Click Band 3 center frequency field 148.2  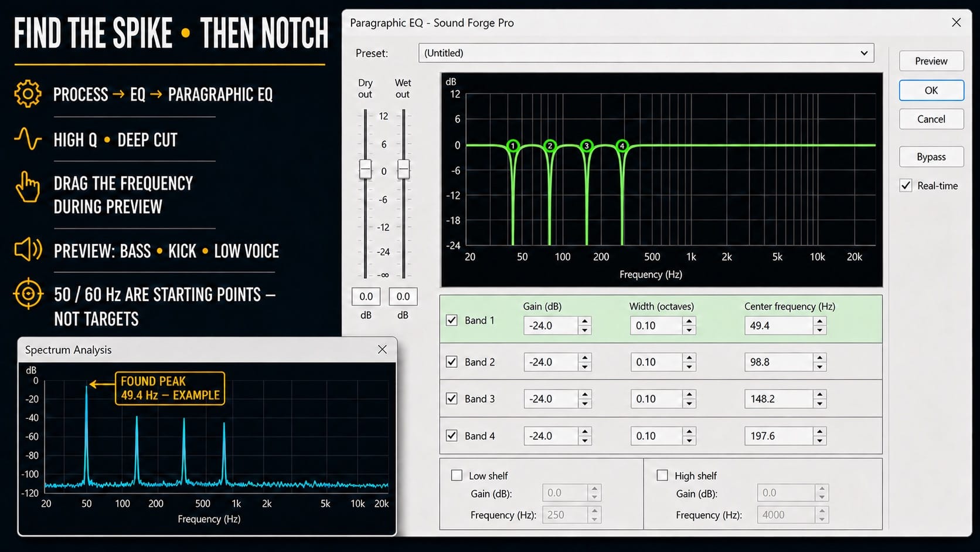click(779, 399)
